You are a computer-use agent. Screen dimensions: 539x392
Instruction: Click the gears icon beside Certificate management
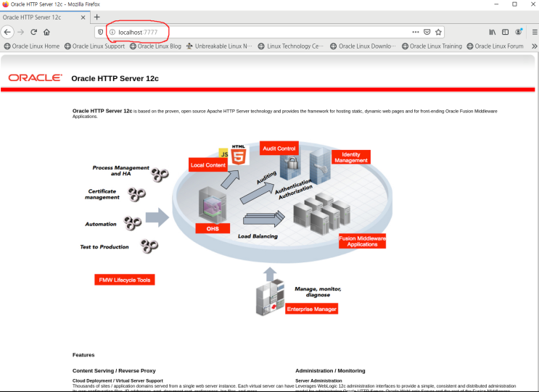coord(137,194)
